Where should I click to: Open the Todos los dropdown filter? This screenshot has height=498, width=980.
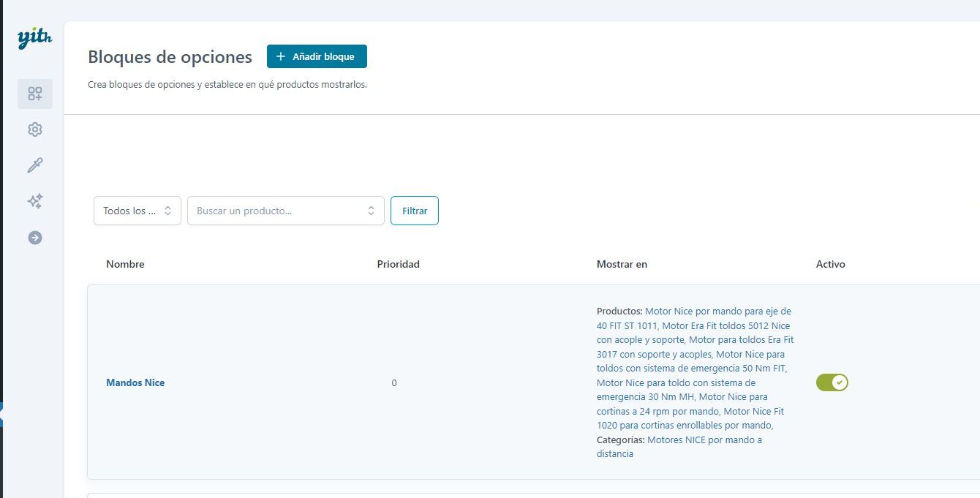coord(137,211)
